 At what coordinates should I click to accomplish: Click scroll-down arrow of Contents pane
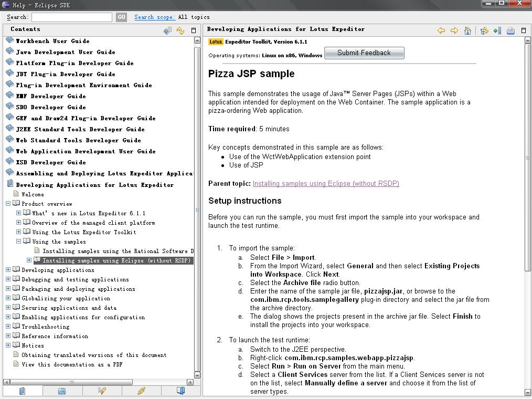[197, 375]
